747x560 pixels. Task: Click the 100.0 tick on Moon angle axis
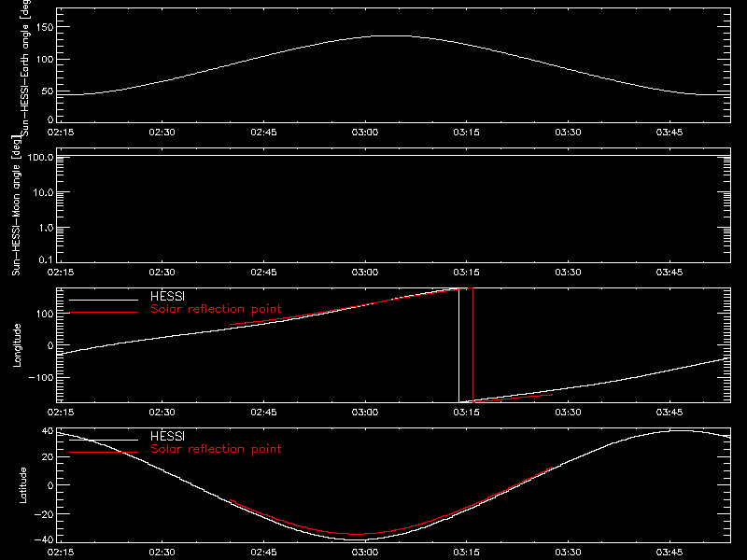click(40, 157)
